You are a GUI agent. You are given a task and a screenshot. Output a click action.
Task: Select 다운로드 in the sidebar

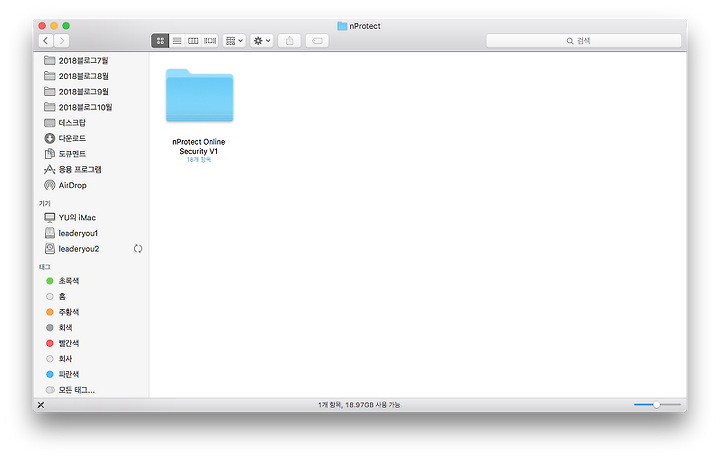click(92, 138)
